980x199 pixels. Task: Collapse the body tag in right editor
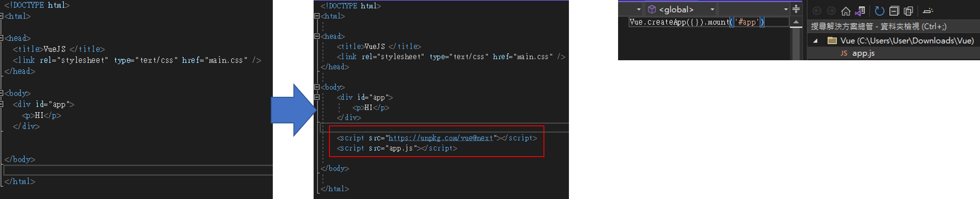[317, 87]
